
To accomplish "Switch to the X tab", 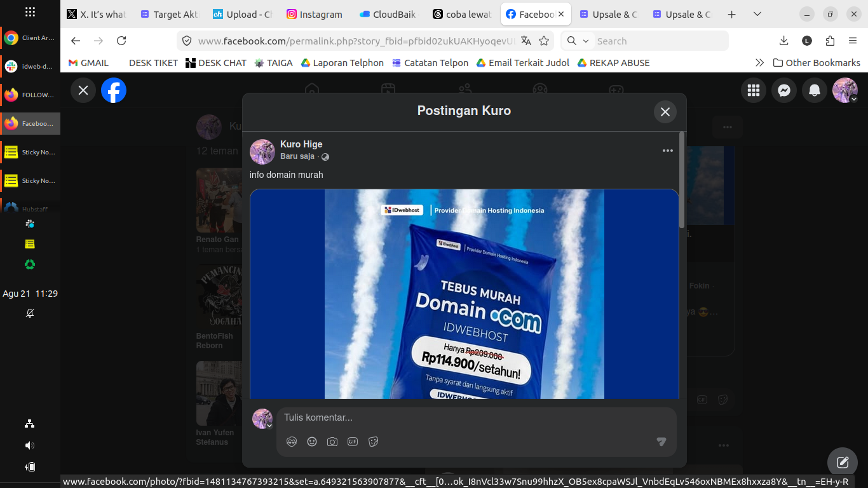I will [x=97, y=14].
